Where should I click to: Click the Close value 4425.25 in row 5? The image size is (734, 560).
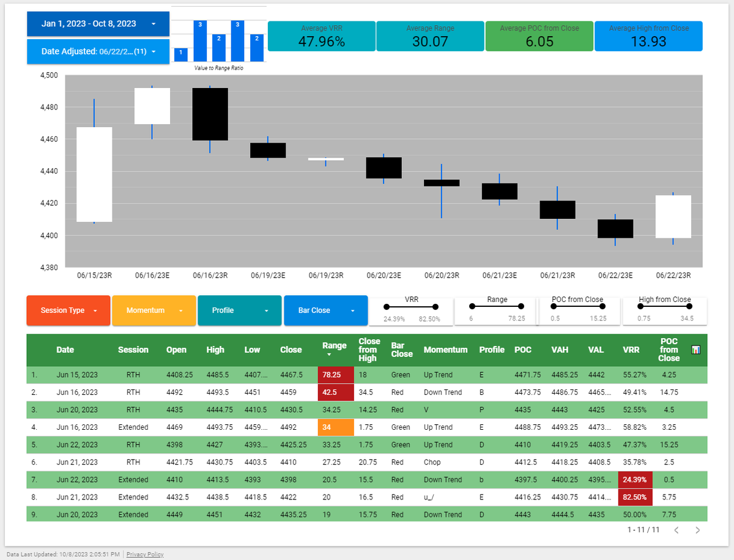[294, 445]
